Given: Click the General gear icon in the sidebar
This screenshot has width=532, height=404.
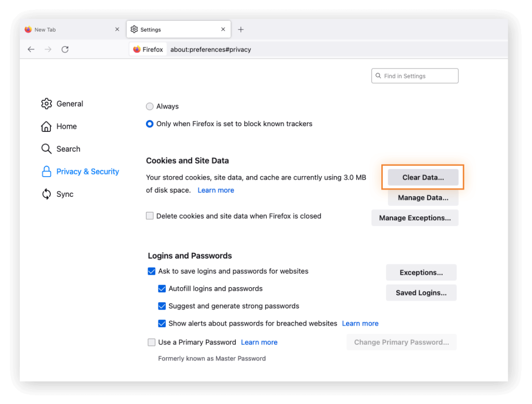Looking at the screenshot, I should tap(46, 104).
